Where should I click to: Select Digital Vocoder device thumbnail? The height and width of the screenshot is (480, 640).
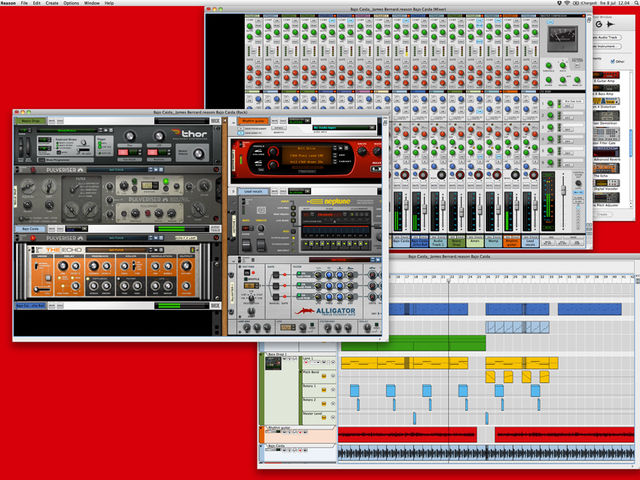pos(606,182)
